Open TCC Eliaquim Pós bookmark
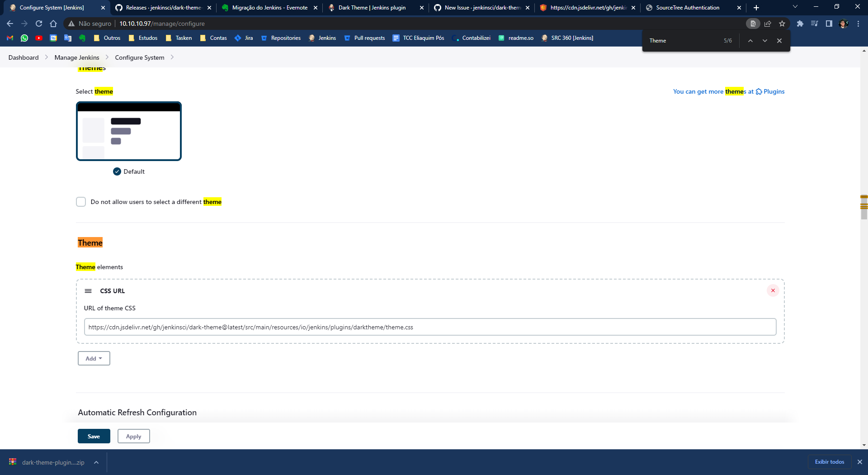The height and width of the screenshot is (475, 868). [x=419, y=38]
